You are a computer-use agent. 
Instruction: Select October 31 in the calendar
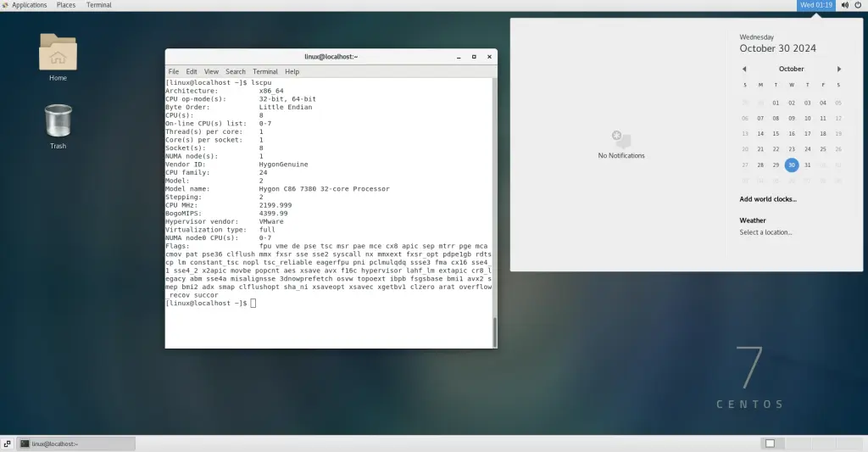pos(807,165)
